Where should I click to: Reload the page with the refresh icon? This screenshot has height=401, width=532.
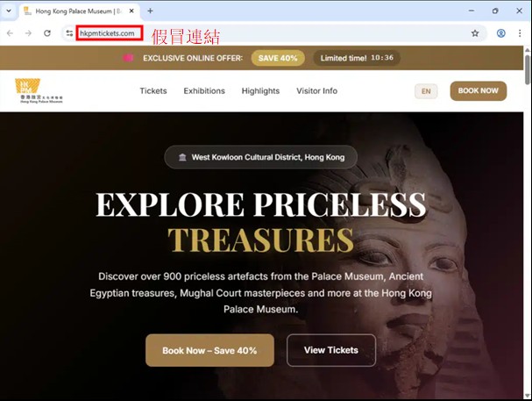coord(47,33)
